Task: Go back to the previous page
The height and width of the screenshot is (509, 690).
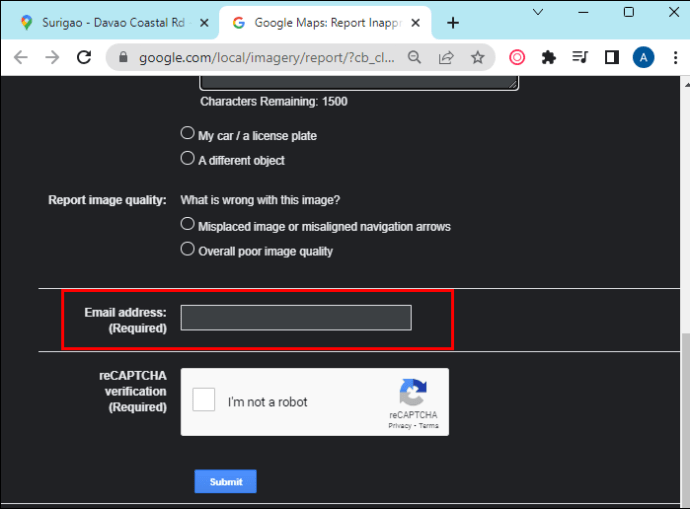Action: tap(20, 57)
